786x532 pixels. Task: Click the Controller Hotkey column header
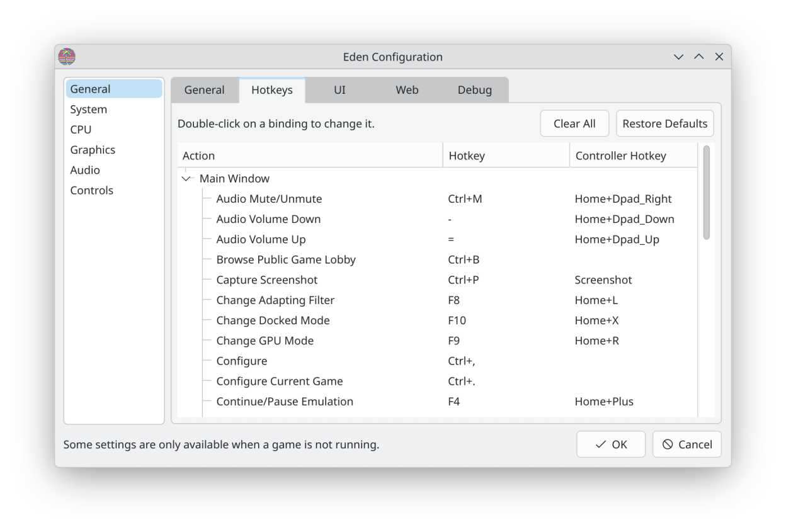point(634,156)
